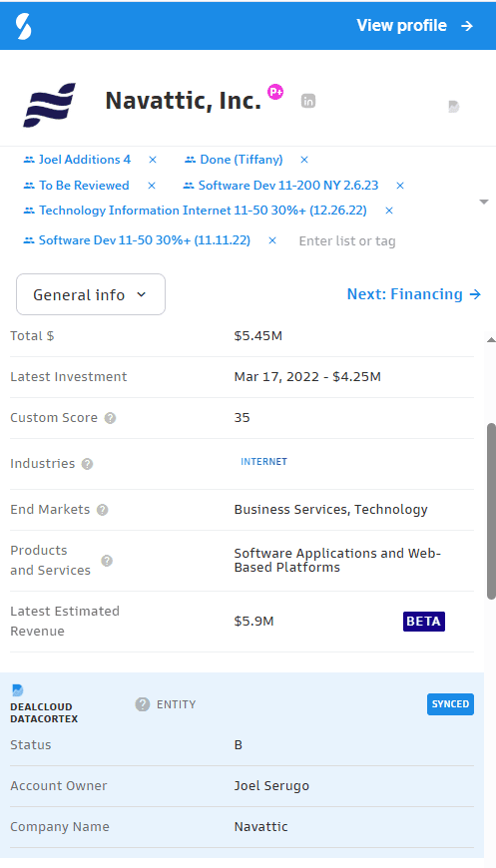Viewport: 496px width, 868px height.
Task: Click the people icon beside Software Dev 11-200 NY
Action: click(189, 186)
